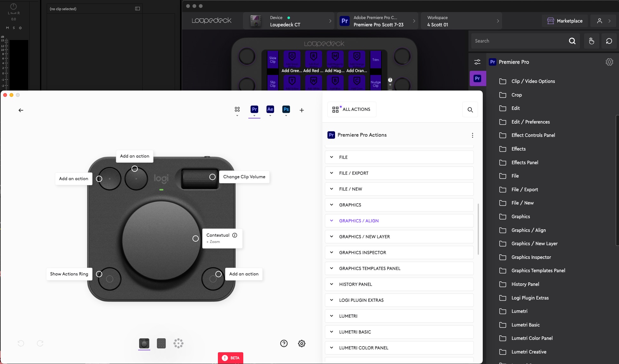
Task: Collapse the FILE / EXPORT section
Action: (331, 173)
